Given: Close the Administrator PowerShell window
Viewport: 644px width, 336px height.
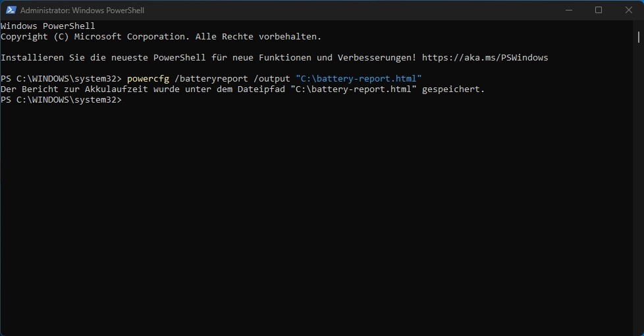Looking at the screenshot, I should 628,10.
